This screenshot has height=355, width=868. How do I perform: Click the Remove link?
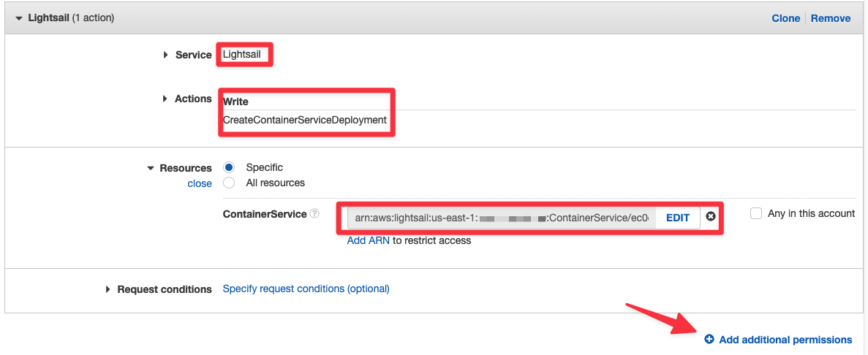[831, 18]
